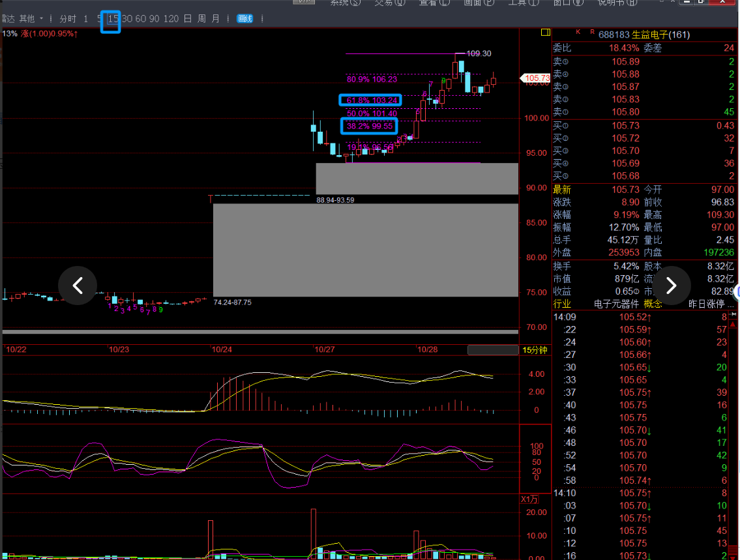Viewport: 740px width, 560px height.
Task: Switch to the 分时 intraday chart
Action: [x=68, y=19]
